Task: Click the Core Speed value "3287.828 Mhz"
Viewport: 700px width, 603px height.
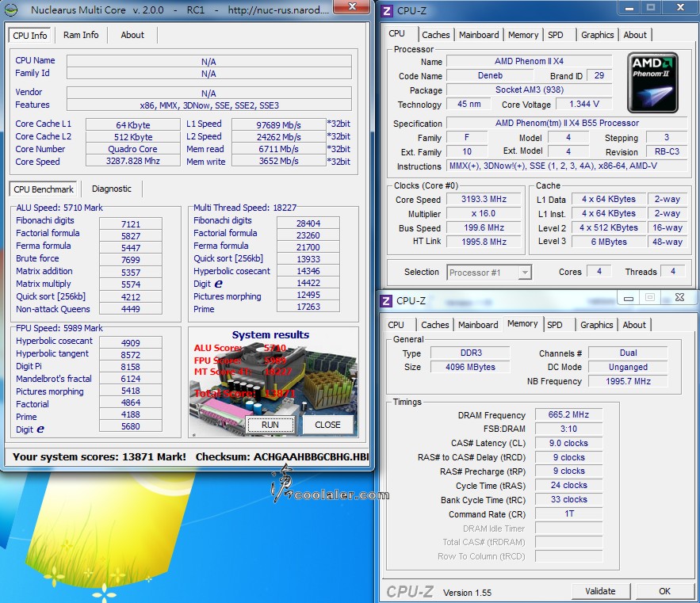Action: (x=133, y=161)
